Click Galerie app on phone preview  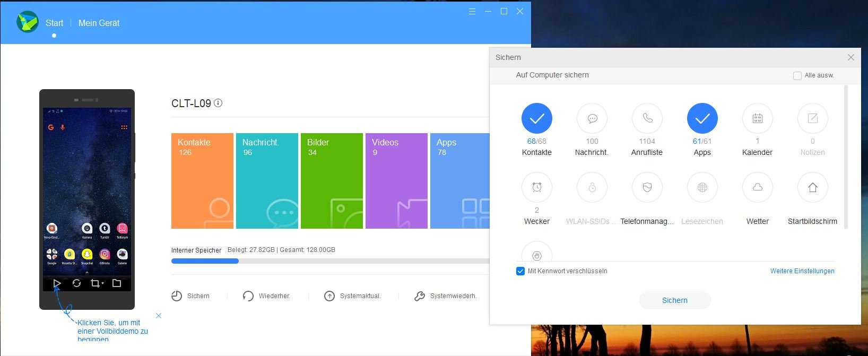(122, 254)
